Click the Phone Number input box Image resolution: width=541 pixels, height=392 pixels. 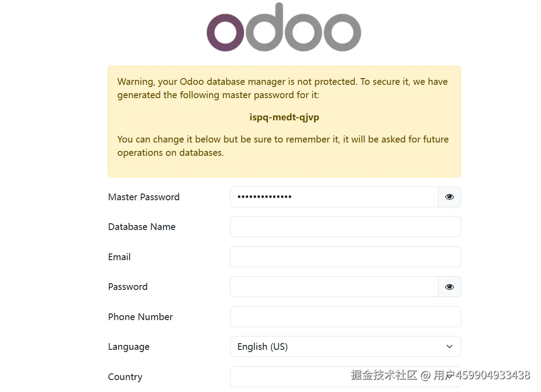coord(345,317)
